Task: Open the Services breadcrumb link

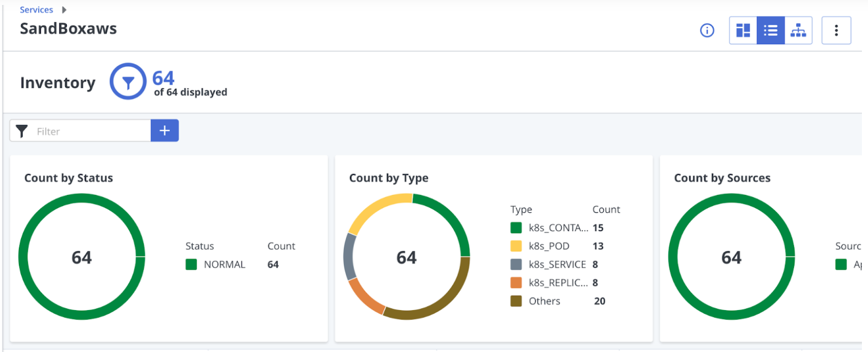Action: pos(36,10)
